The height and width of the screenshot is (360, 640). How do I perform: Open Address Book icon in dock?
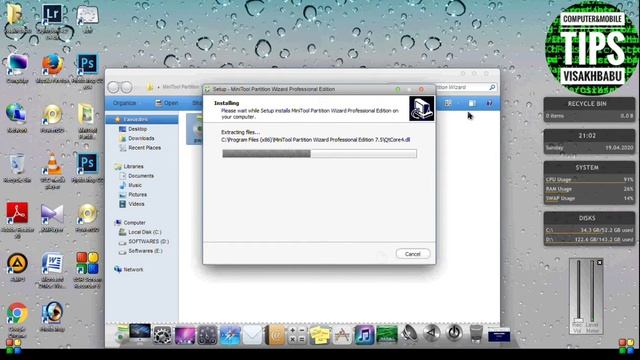click(x=275, y=336)
